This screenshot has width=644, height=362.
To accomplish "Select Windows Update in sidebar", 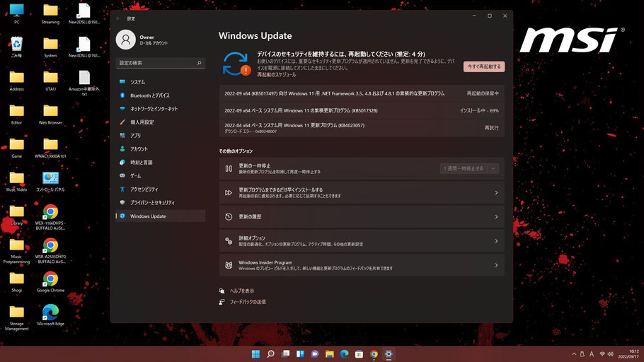I will [161, 216].
